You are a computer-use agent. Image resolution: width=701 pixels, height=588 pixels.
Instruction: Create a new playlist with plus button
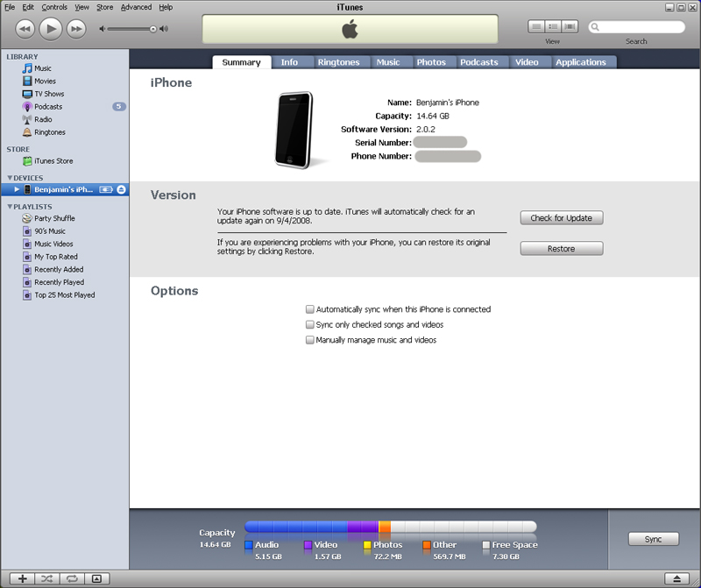[x=22, y=578]
